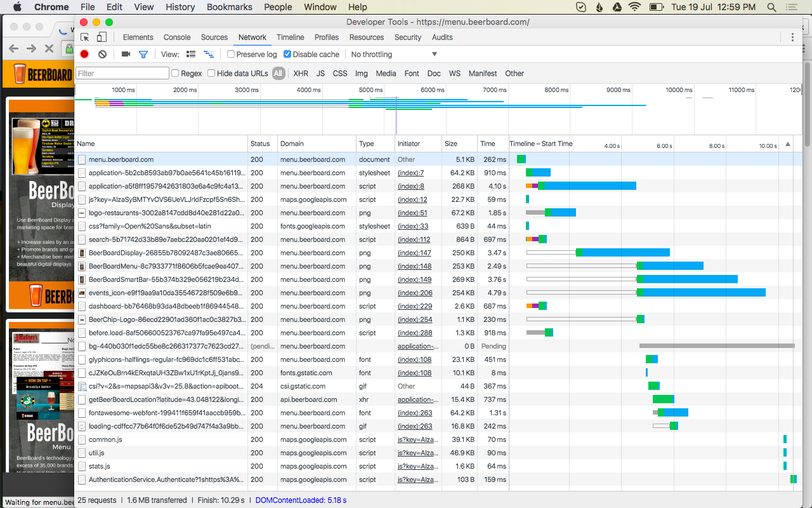Sort requests by Name column

click(161, 144)
